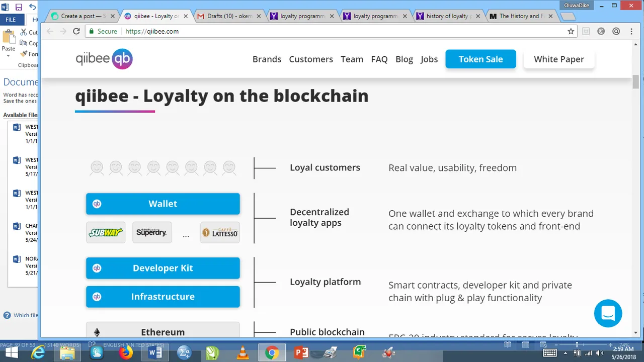Save the Word document with the floppy icon
644x362 pixels.
tap(19, 7)
